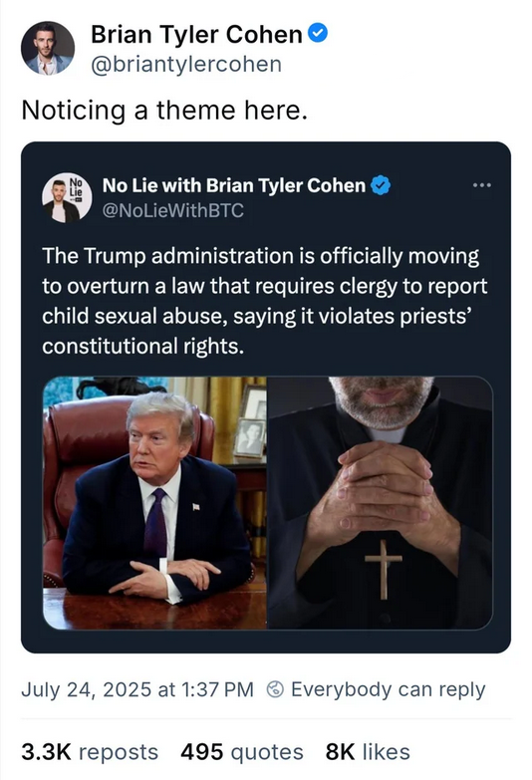Click verified badge next to No Lie with Brian Tyler Cohen
The width and height of the screenshot is (532, 780).
tap(382, 186)
